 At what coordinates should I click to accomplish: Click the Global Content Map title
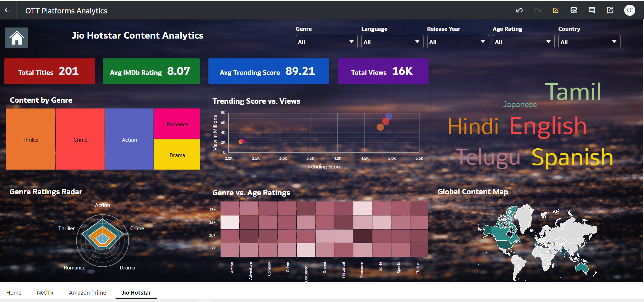point(473,192)
